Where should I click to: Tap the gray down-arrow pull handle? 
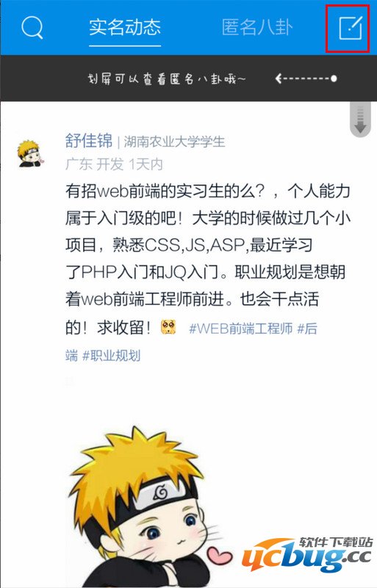pyautogui.click(x=360, y=120)
